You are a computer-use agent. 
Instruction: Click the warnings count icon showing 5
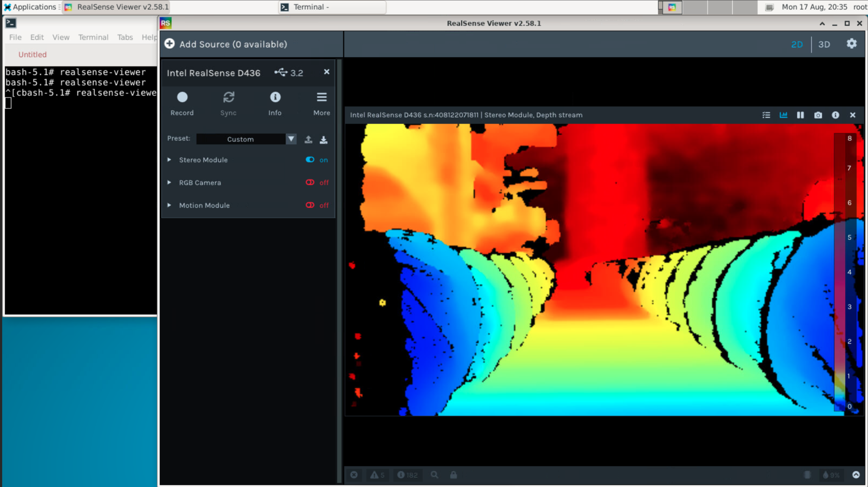click(x=377, y=475)
